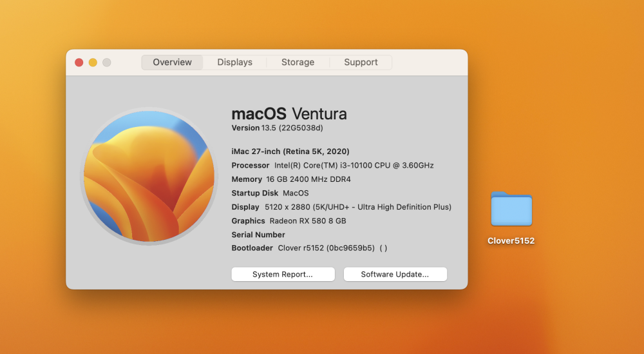Switch to the Displays tab
Screen dimensions: 644x354
coord(235,63)
